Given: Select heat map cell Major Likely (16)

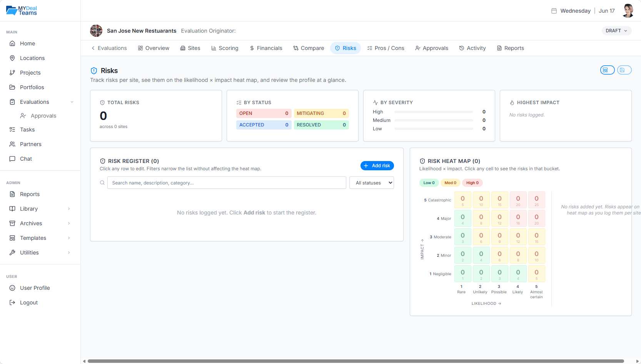Looking at the screenshot, I should point(518,218).
